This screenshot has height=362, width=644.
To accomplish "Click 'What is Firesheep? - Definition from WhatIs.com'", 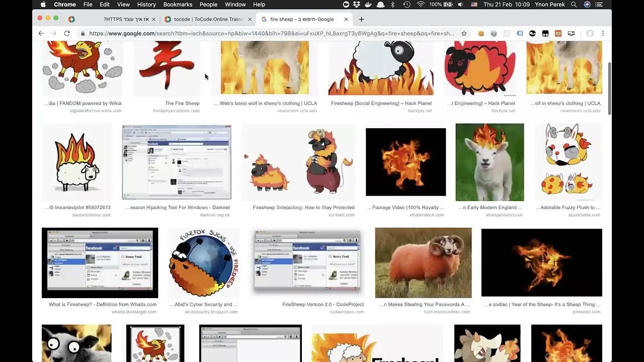I will click(103, 304).
